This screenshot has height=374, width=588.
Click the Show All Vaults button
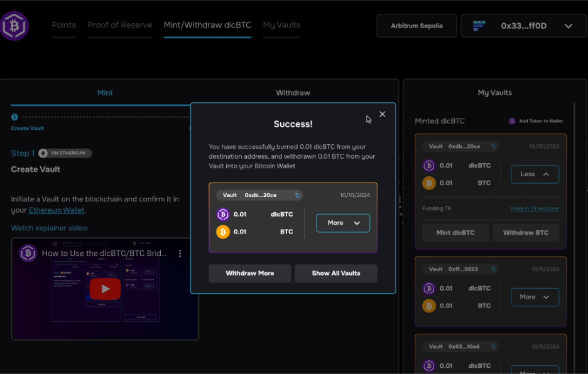(x=336, y=273)
